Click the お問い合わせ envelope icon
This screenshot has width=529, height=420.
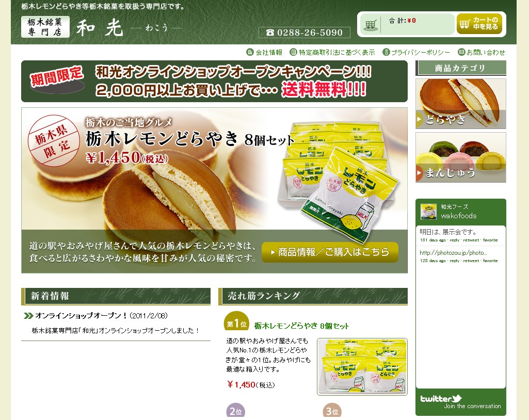coord(461,52)
